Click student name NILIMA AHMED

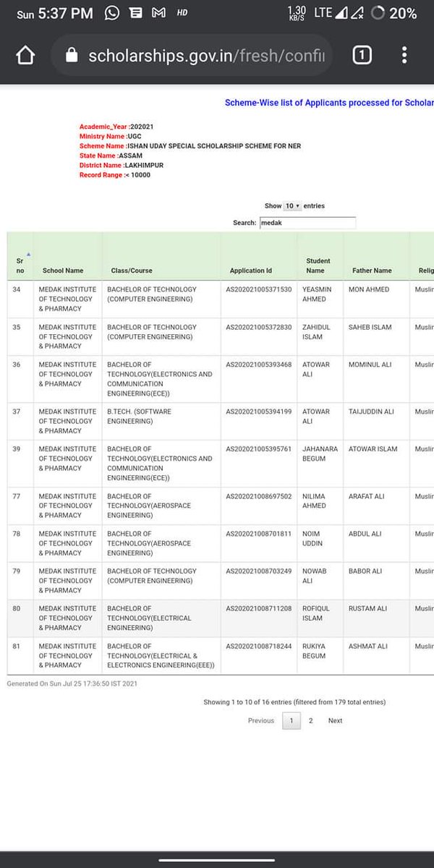pyautogui.click(x=314, y=501)
